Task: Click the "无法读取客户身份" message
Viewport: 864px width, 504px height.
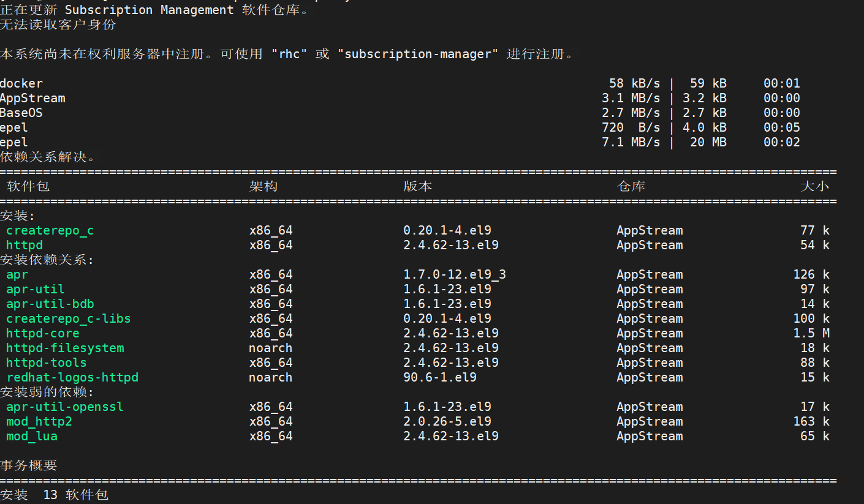Action: (x=58, y=25)
